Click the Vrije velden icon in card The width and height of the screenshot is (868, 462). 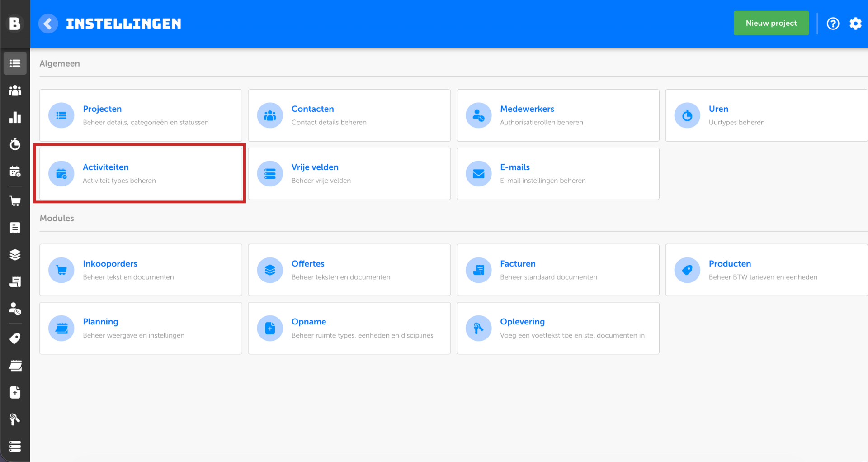tap(270, 174)
